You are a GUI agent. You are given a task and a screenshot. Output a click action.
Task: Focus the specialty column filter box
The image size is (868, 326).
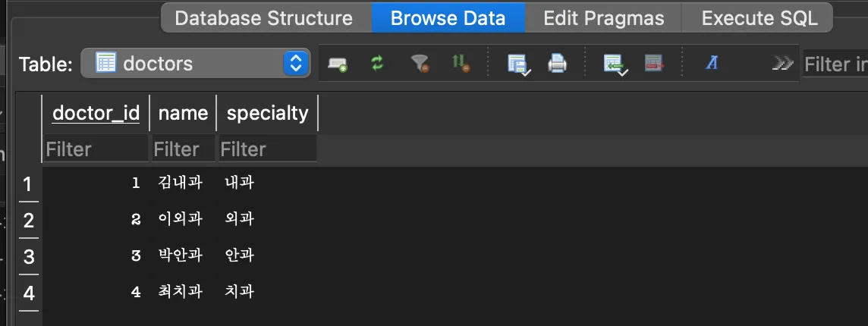pos(267,149)
